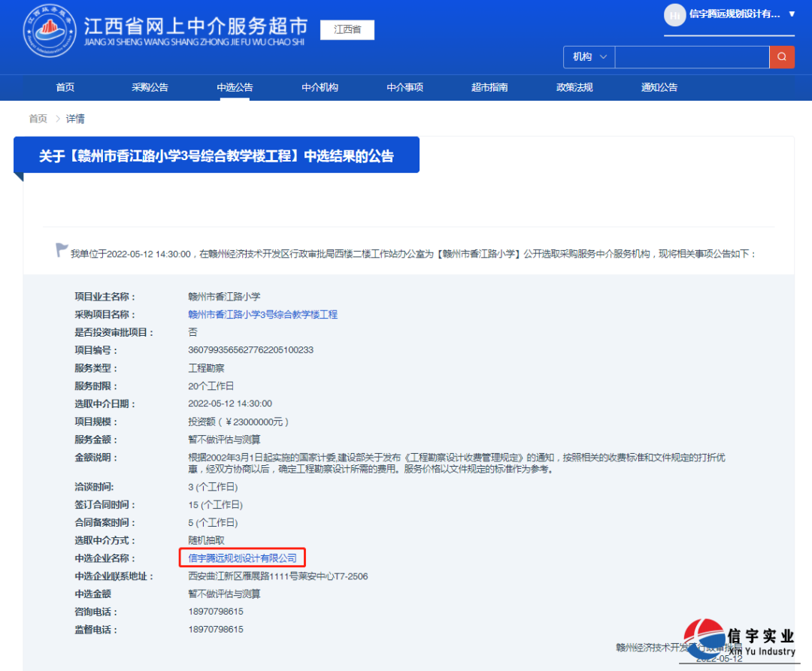
Task: Open the 通知公告 navigation item
Action: point(659,87)
